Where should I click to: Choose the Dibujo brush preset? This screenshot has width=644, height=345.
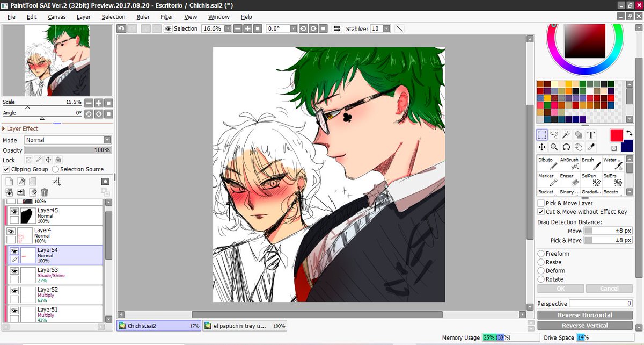[547, 164]
